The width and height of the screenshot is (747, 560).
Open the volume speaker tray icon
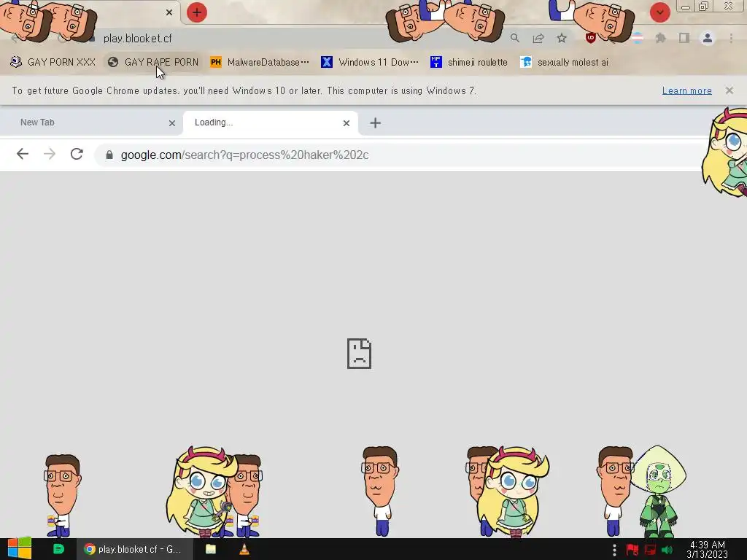tap(667, 550)
